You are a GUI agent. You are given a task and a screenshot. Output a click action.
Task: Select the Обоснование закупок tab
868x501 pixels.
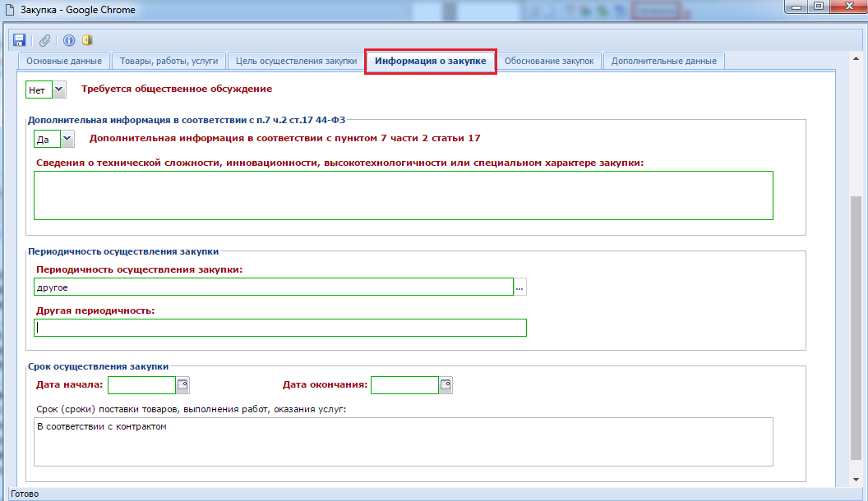click(x=549, y=61)
